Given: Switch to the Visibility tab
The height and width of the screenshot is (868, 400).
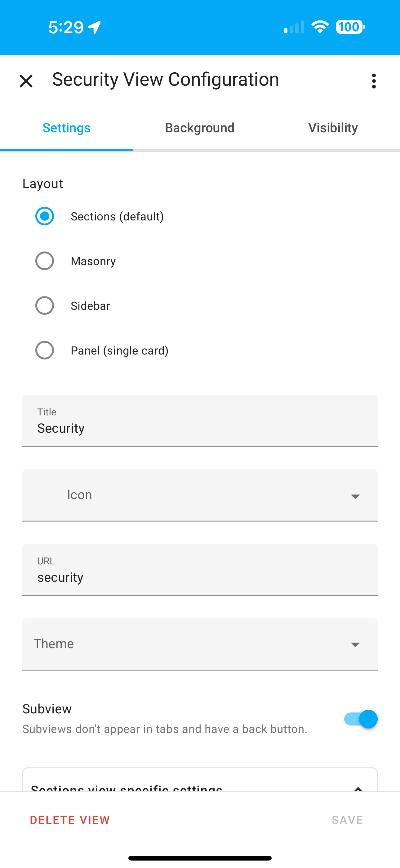Looking at the screenshot, I should pyautogui.click(x=333, y=128).
